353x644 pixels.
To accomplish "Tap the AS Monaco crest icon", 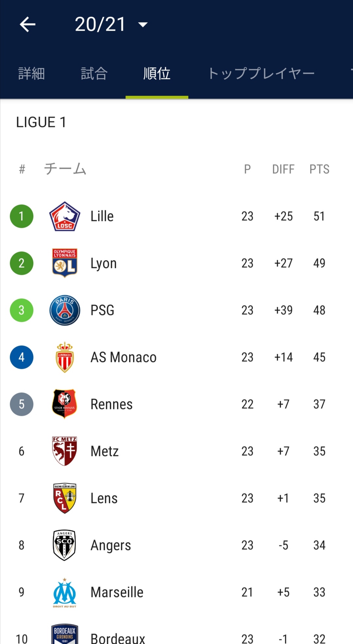I will [x=65, y=357].
